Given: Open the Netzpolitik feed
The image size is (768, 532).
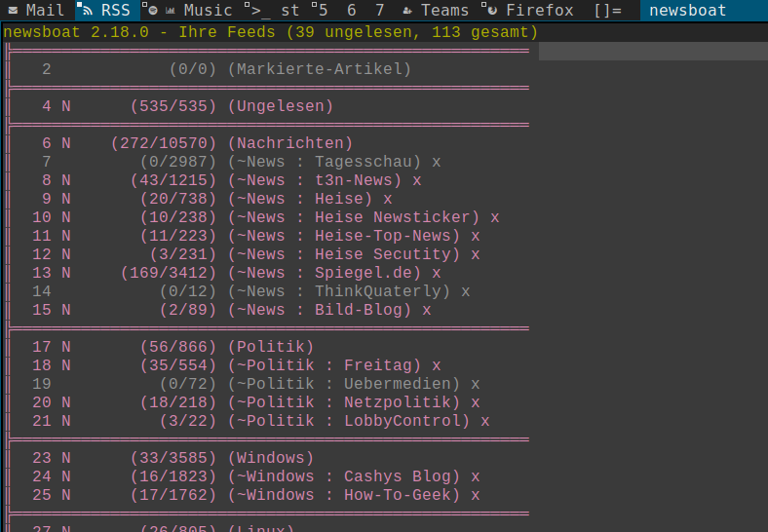Looking at the screenshot, I should pos(402,402).
